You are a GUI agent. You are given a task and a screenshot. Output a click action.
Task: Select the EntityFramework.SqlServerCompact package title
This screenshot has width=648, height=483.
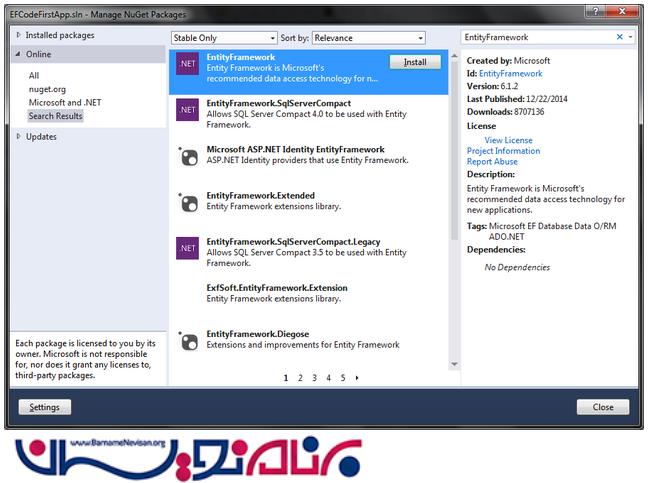tap(279, 103)
